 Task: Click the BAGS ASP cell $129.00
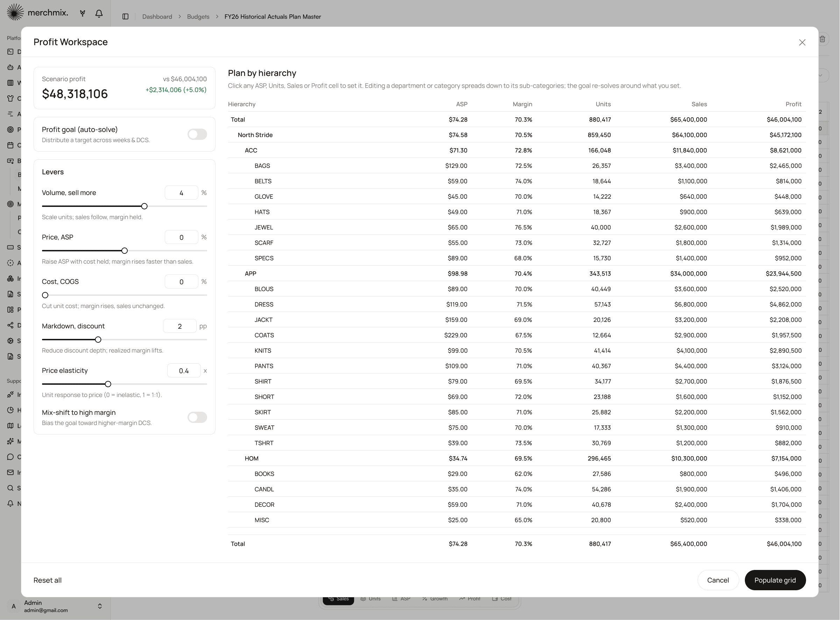point(456,166)
